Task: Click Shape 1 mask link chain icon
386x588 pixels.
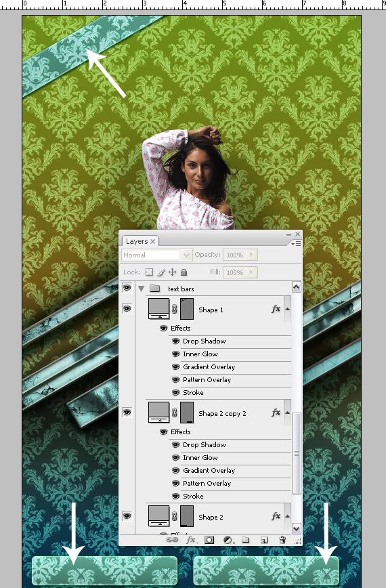Action: pos(174,310)
